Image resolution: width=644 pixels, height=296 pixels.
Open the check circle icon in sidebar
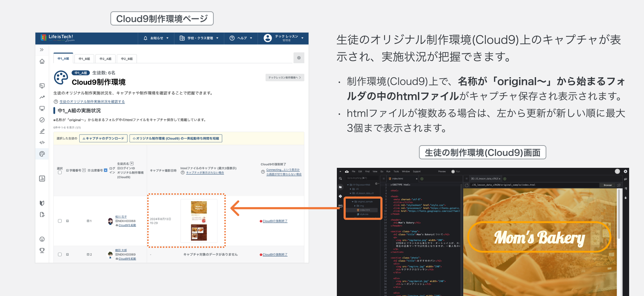(x=42, y=120)
